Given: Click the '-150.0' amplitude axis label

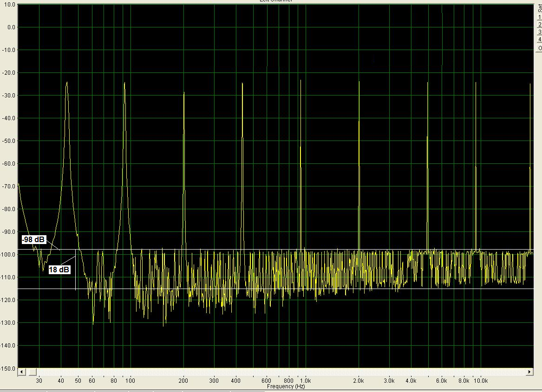Looking at the screenshot, I should point(8,368).
